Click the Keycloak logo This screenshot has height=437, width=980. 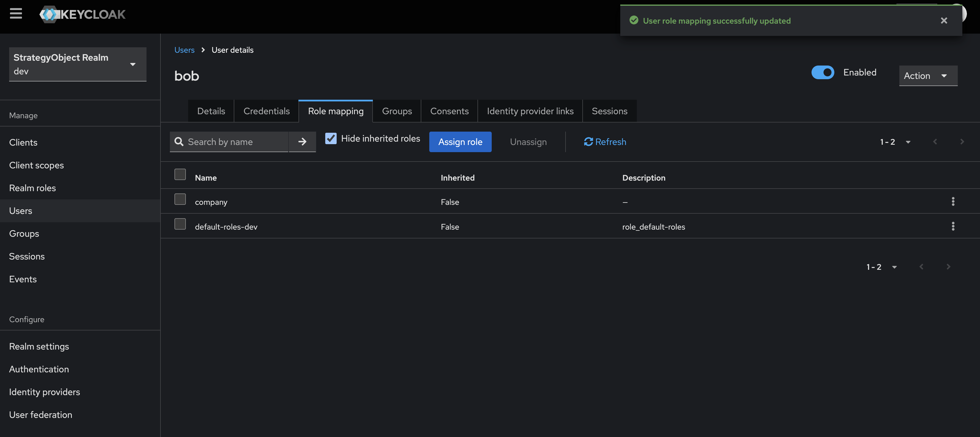pyautogui.click(x=83, y=15)
